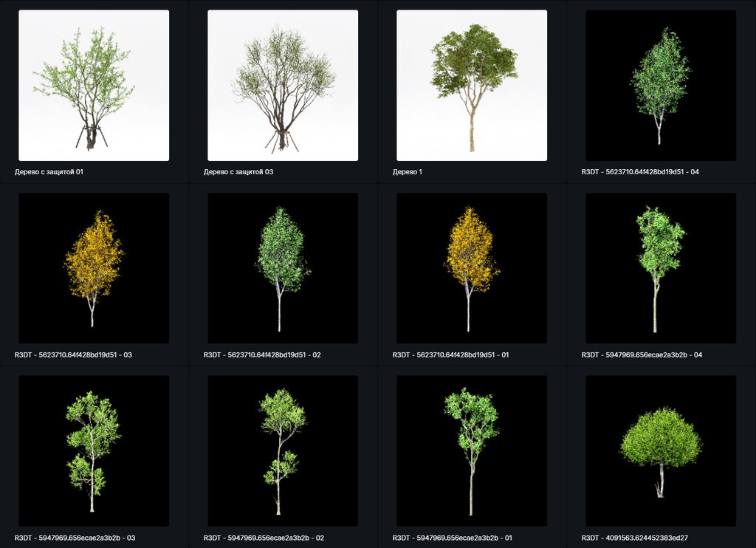Click the label "Дерево с защитой 01"

click(49, 172)
